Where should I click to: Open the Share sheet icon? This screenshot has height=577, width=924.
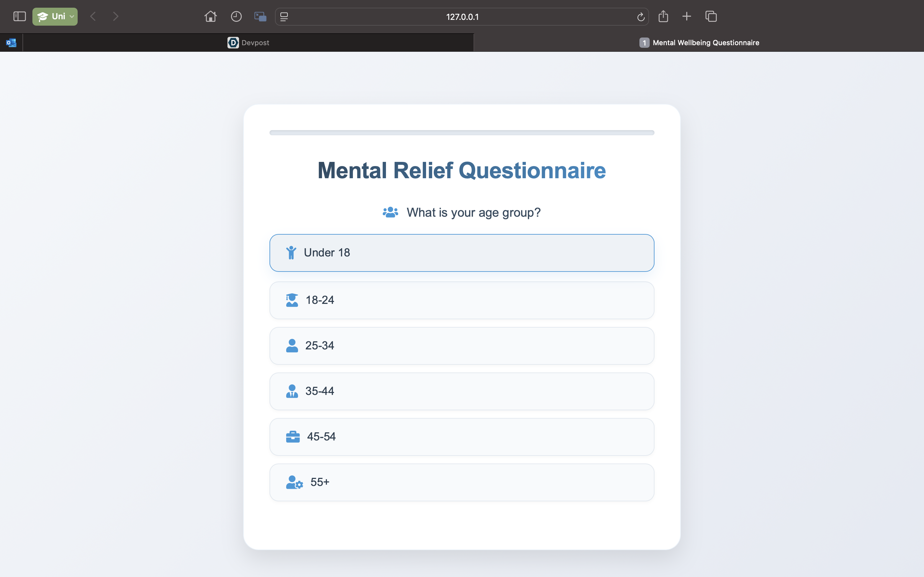663,16
